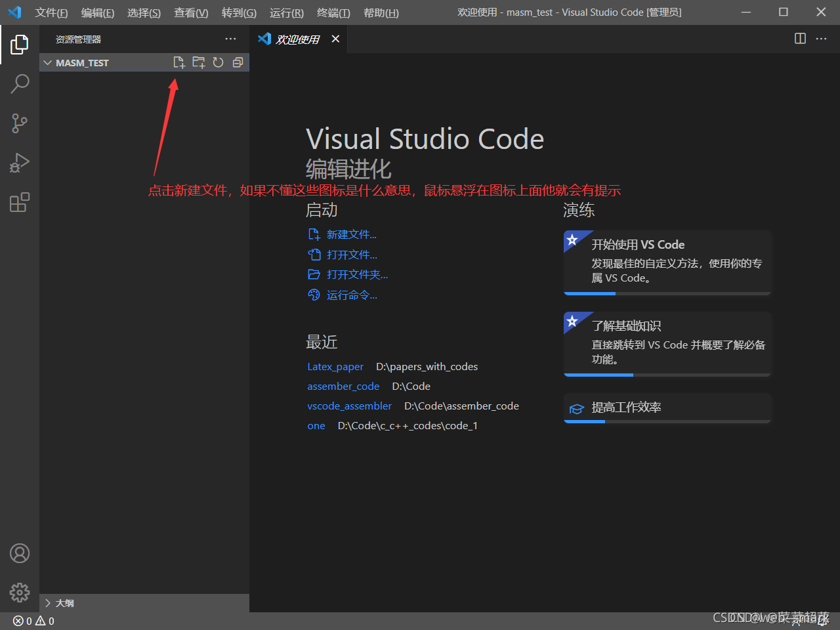Open the Accounts menu icon
Image resolution: width=840 pixels, height=630 pixels.
pyautogui.click(x=20, y=553)
